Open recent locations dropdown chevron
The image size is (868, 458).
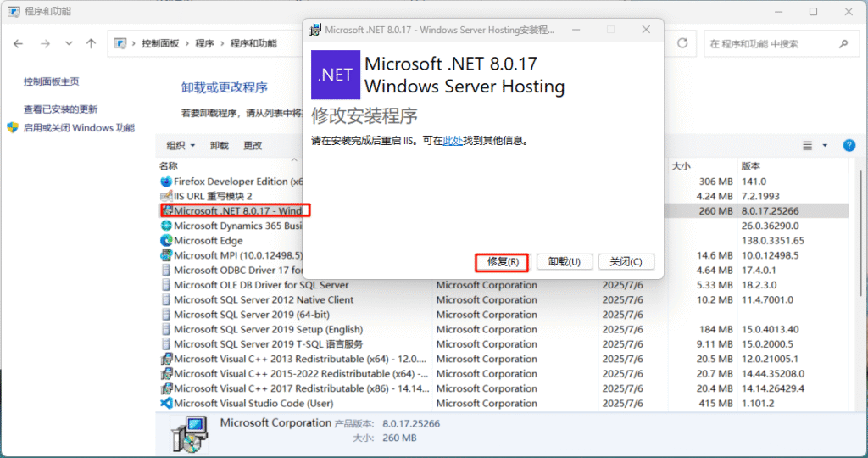(69, 43)
